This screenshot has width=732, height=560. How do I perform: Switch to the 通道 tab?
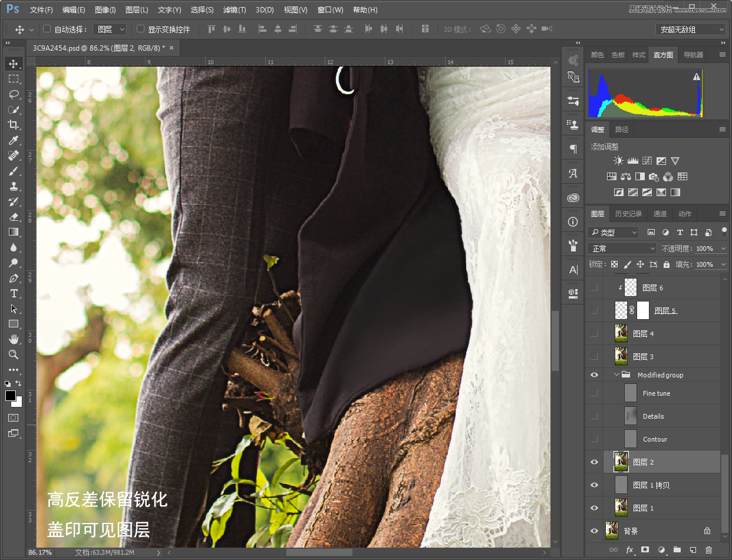(660, 214)
